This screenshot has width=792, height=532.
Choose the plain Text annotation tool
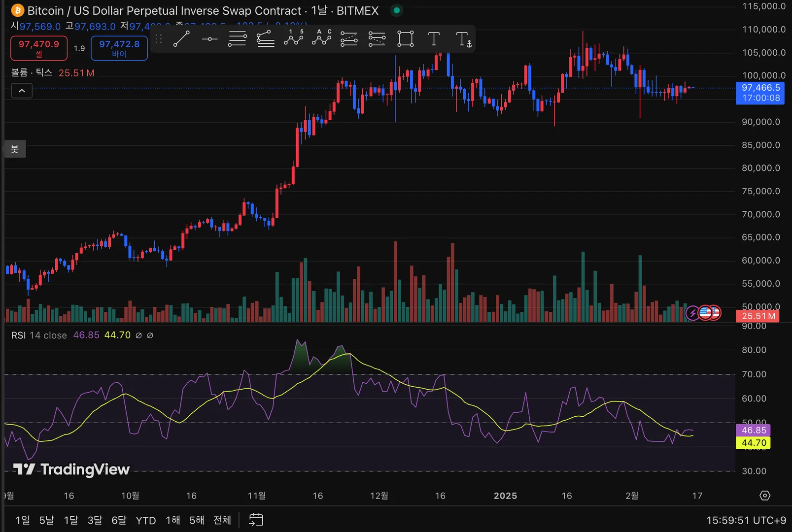(x=434, y=39)
